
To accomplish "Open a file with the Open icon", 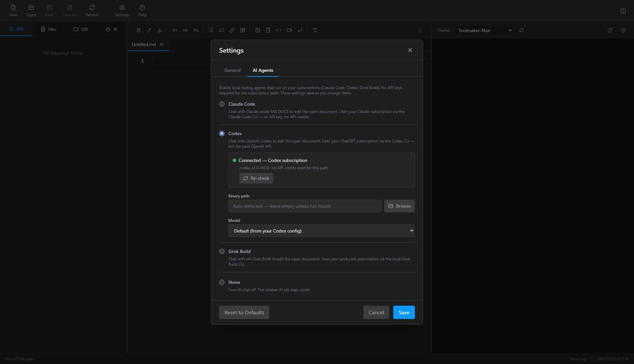I will 31,11.
